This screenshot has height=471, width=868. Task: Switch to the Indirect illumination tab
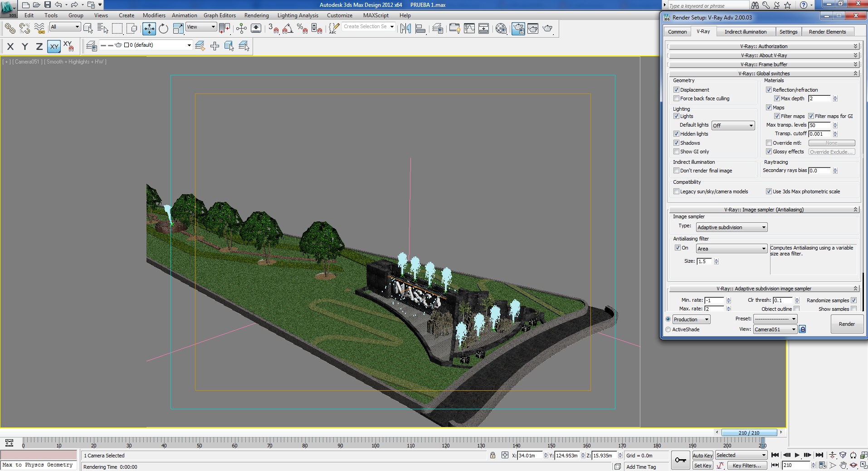pos(745,32)
